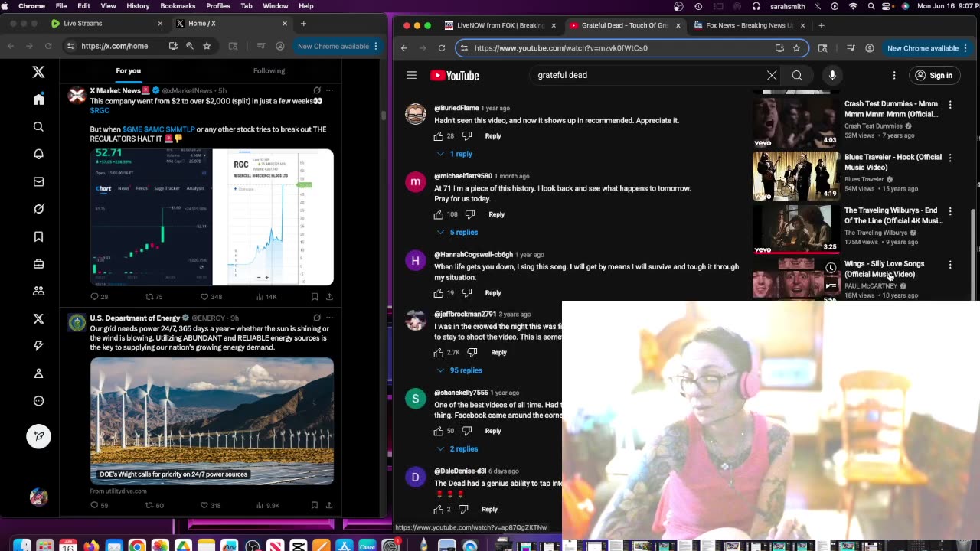The image size is (980, 551).
Task: Reply to @DaleDenise-d3l comment
Action: coord(489,510)
